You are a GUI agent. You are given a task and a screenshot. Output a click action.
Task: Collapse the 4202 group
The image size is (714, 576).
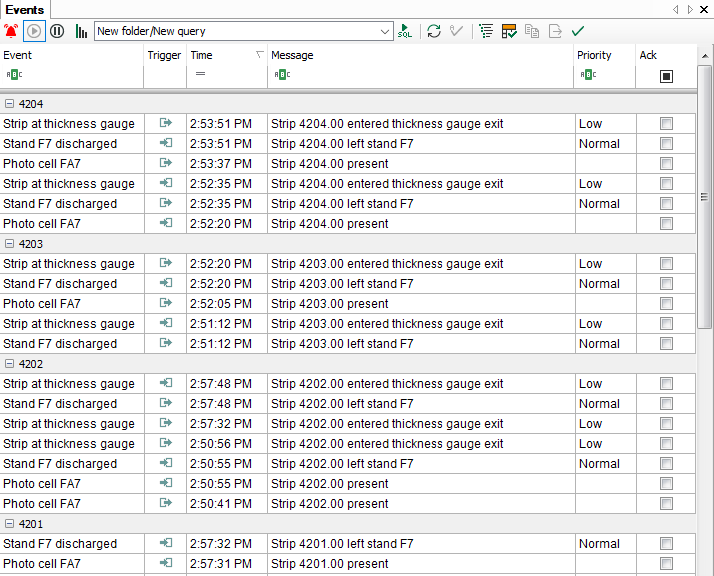pyautogui.click(x=9, y=364)
